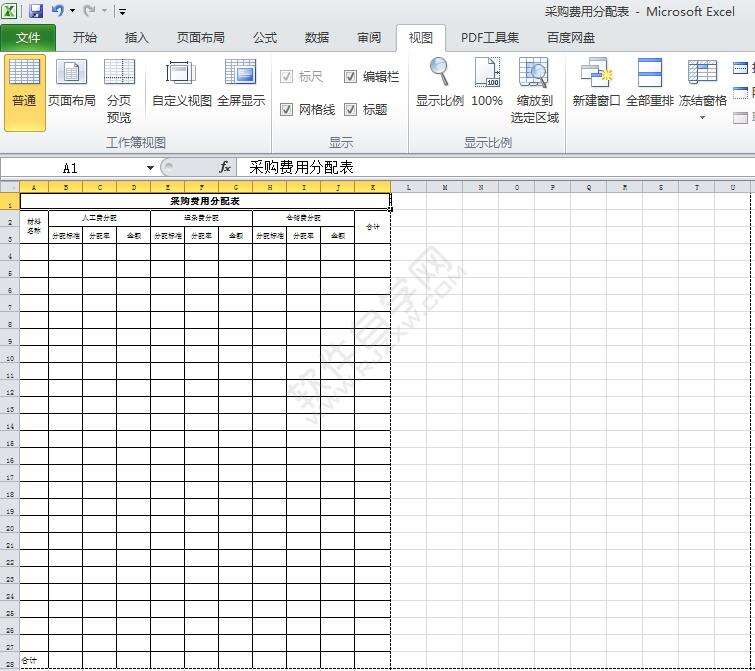Switch to 页面布局 view in workbook views
This screenshot has width=755, height=671.
point(72,83)
